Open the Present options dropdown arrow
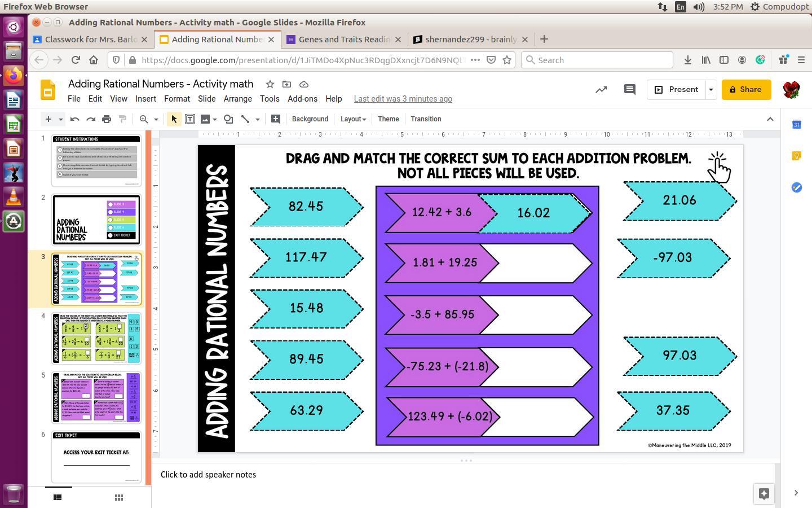The width and height of the screenshot is (812, 508). coord(711,89)
